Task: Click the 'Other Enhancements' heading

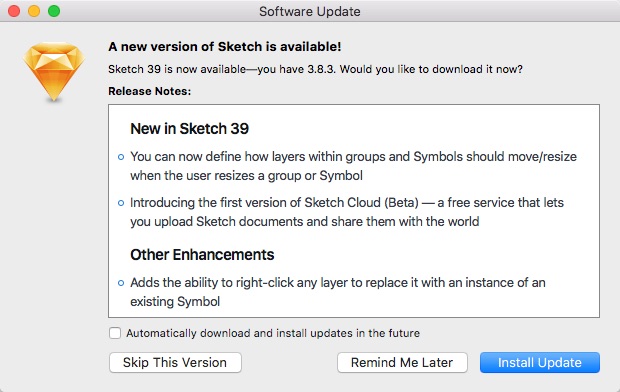Action: pyautogui.click(x=202, y=255)
